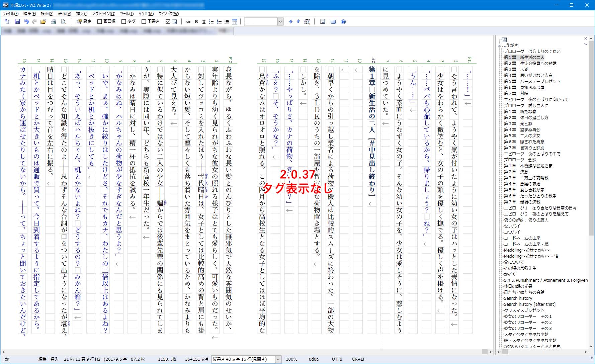595x364 pixels.
Task: Open the ツール(T) menu
Action: 127,13
